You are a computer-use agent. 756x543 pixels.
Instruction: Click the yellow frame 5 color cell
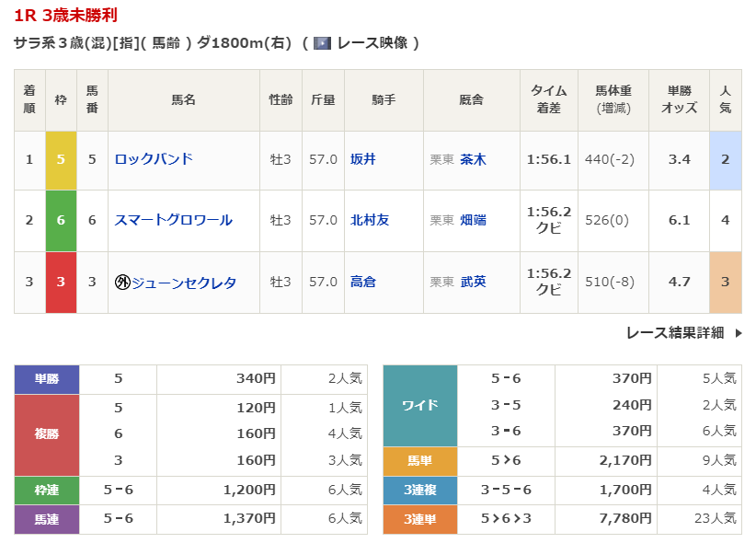(x=61, y=159)
